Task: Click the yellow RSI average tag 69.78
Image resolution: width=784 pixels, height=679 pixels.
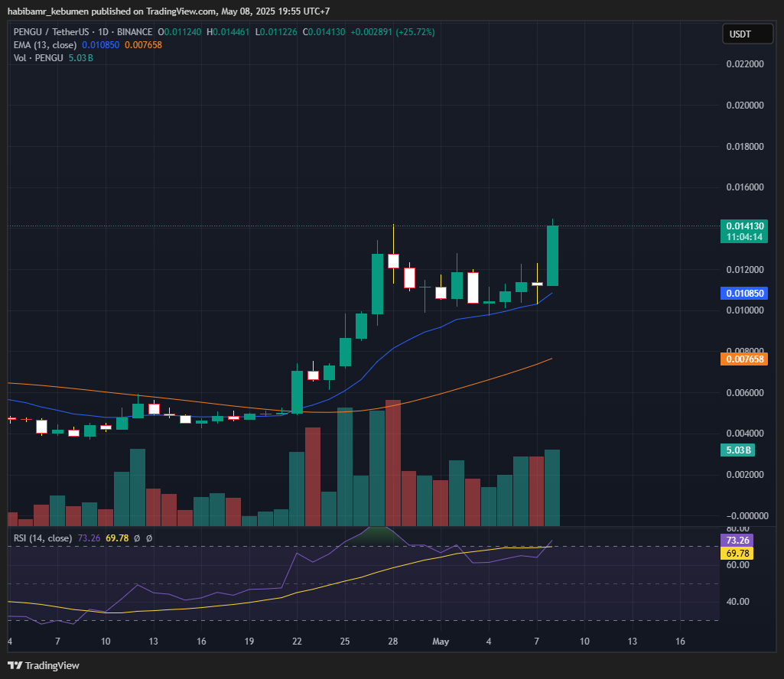Action: [737, 553]
